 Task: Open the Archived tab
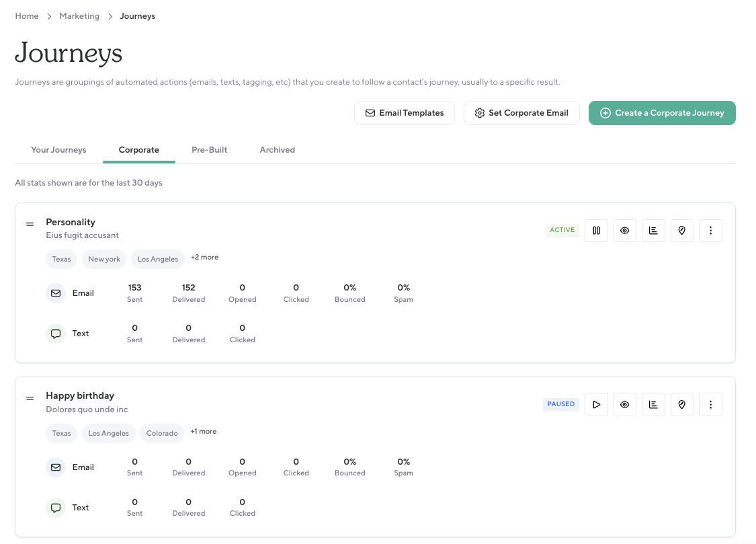(x=277, y=150)
